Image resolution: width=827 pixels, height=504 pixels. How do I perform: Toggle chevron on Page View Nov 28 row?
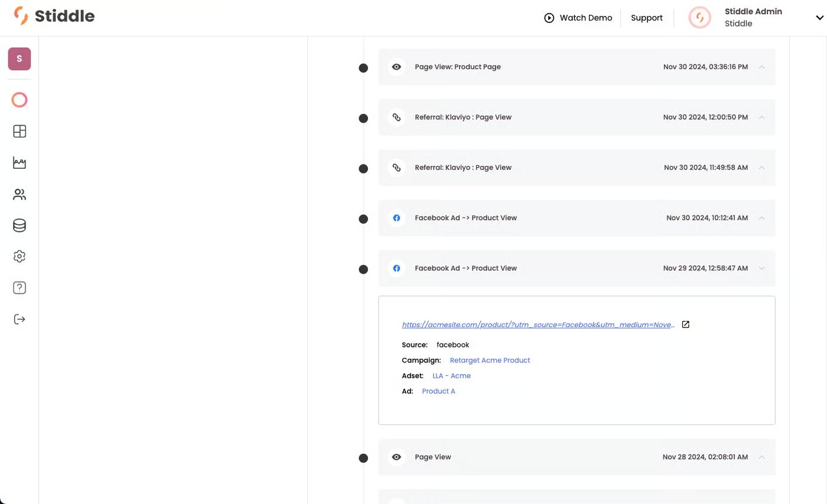click(x=761, y=457)
